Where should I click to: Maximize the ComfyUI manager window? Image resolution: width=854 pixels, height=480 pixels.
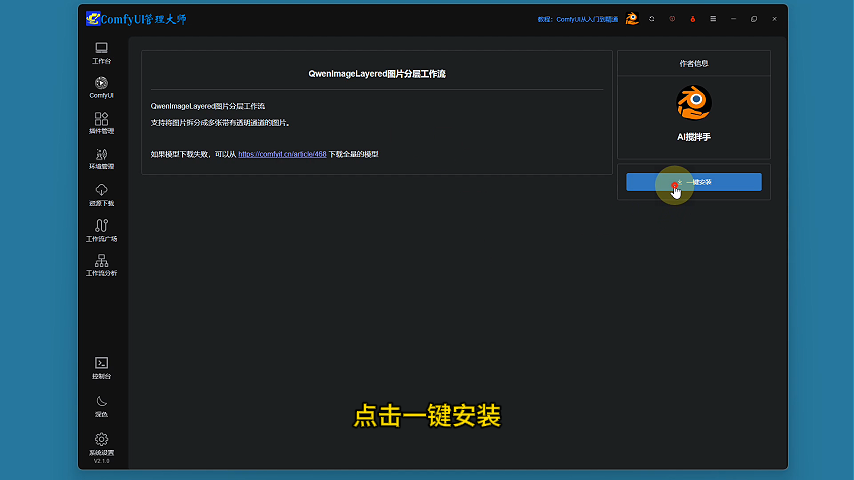tap(754, 19)
